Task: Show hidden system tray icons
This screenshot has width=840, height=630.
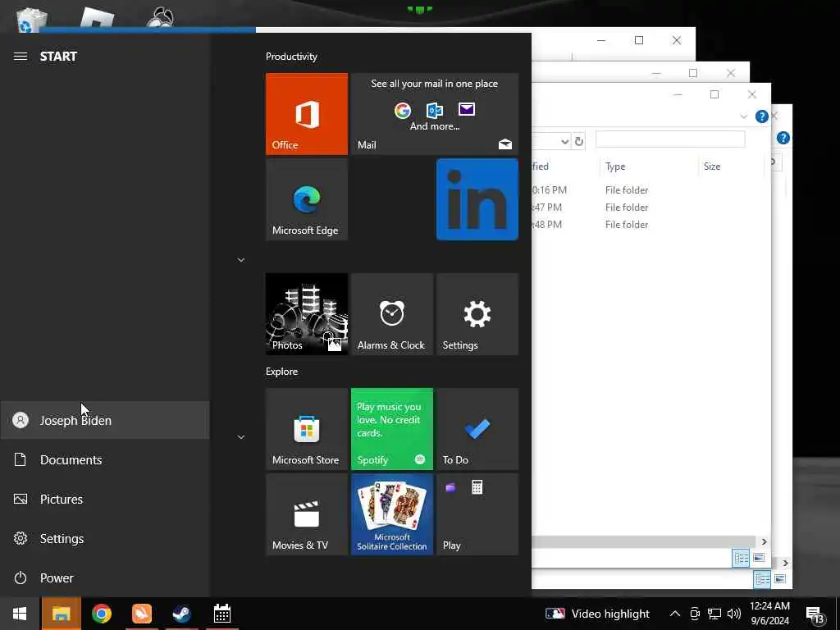Action: coord(675,614)
